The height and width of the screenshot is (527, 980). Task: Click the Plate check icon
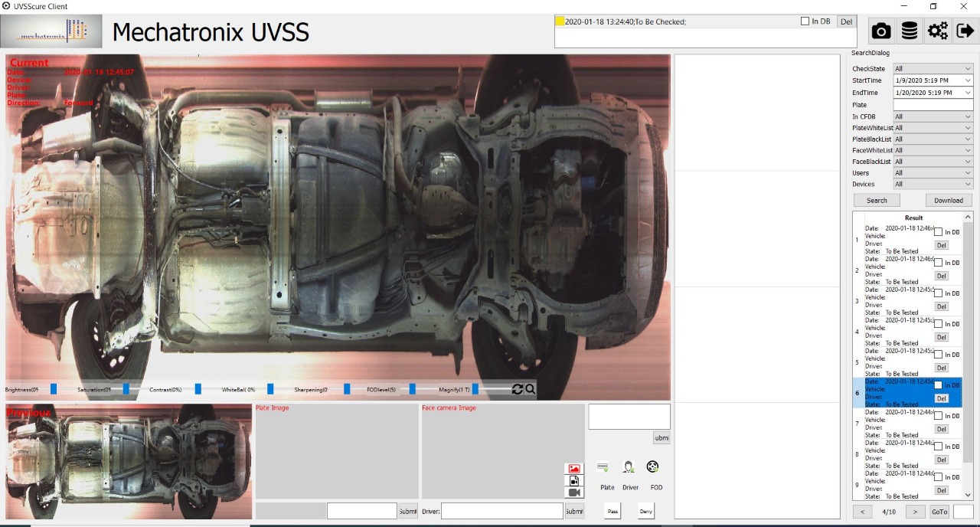(603, 466)
